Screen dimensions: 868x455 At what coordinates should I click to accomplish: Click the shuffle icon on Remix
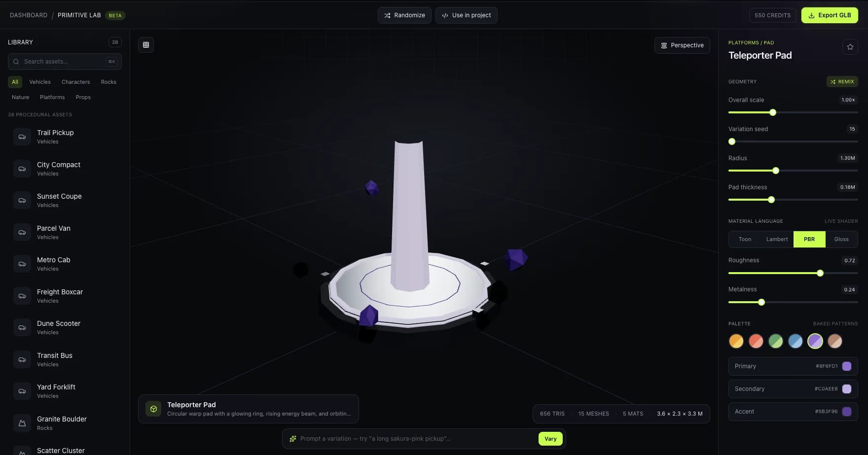click(x=833, y=82)
